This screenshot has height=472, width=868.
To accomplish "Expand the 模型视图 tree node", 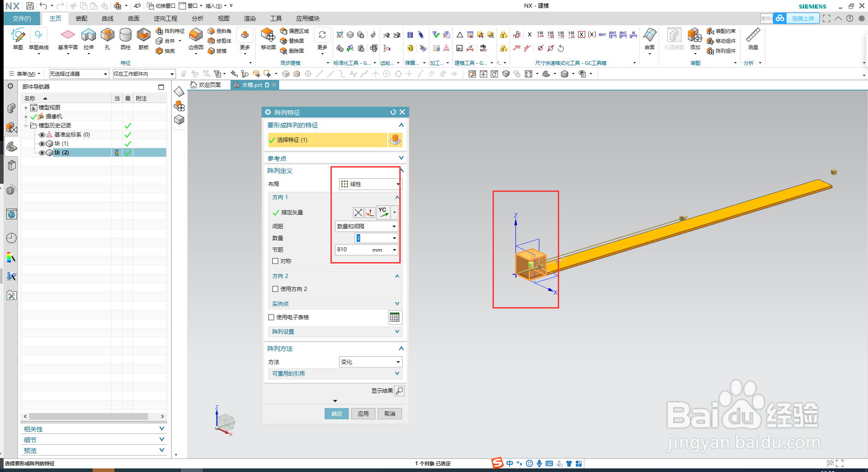I will (26, 108).
